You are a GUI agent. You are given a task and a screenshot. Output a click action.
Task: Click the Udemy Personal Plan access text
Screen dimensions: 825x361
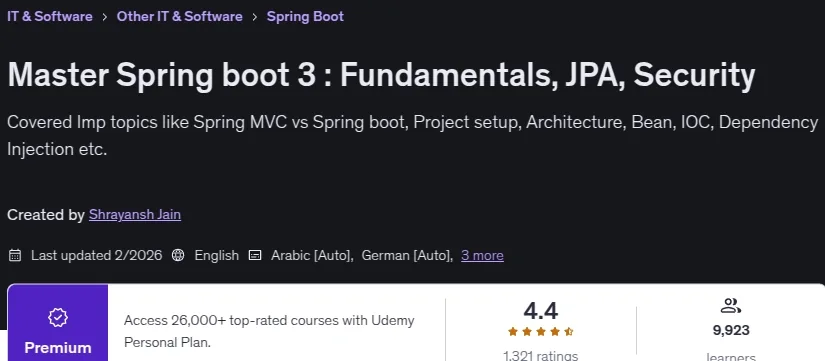pos(269,332)
